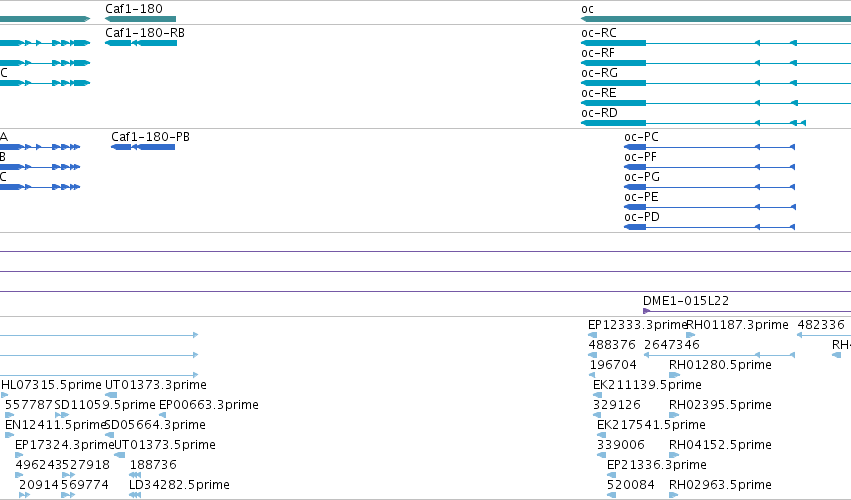This screenshot has width=851, height=500.
Task: Select feature 329126 label
Action: coord(617,405)
